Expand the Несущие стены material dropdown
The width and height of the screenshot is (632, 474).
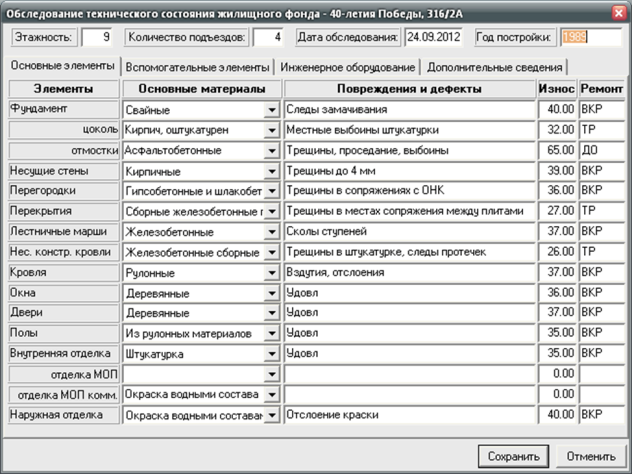(x=272, y=171)
